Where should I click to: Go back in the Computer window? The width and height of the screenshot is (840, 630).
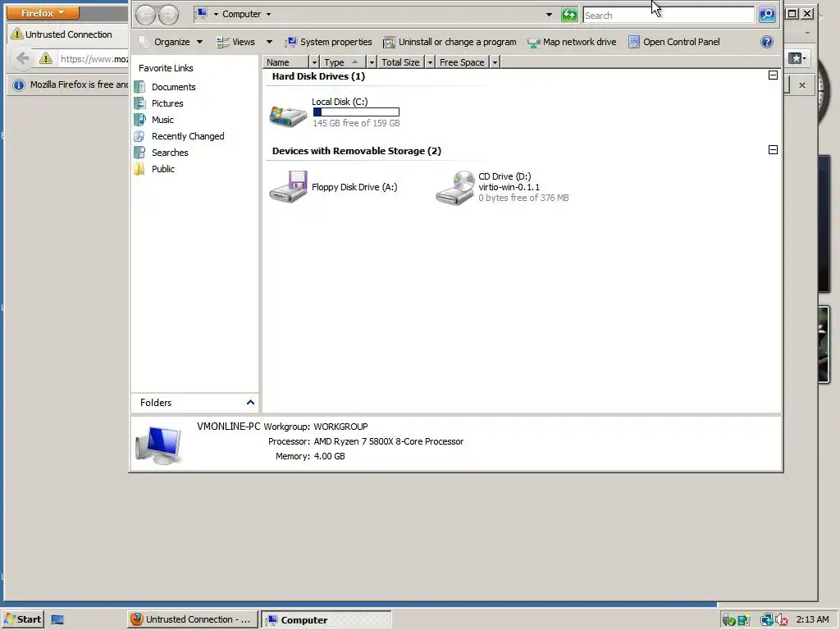pyautogui.click(x=145, y=15)
